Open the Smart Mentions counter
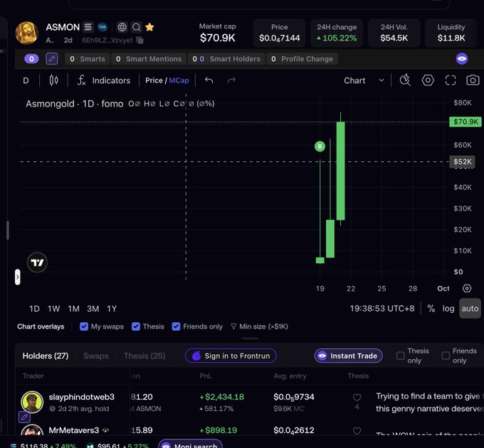Viewport: 484px width, 448px height. click(x=149, y=59)
